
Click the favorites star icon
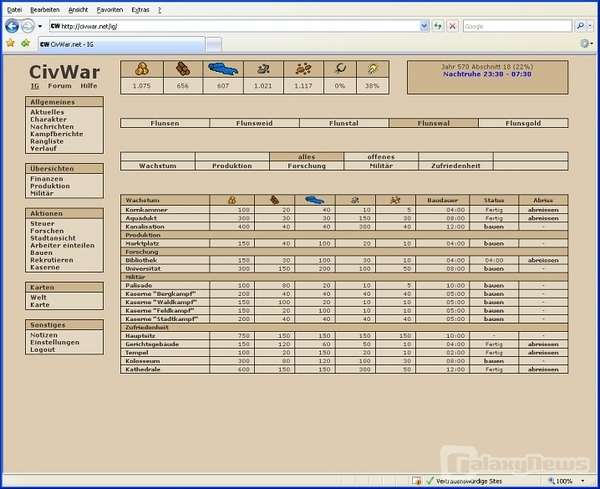click(x=10, y=43)
